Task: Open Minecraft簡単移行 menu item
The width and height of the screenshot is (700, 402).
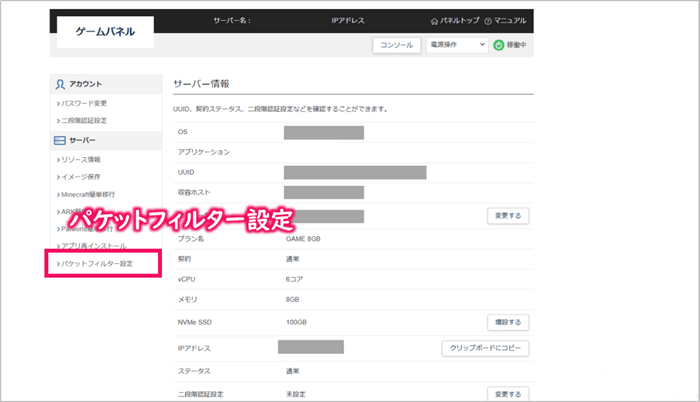Action: (x=88, y=194)
